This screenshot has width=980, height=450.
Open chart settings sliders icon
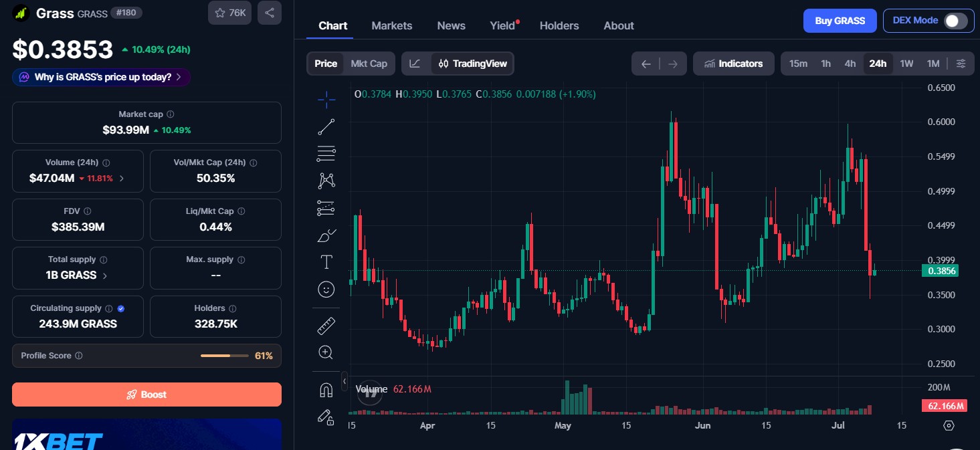tap(961, 64)
